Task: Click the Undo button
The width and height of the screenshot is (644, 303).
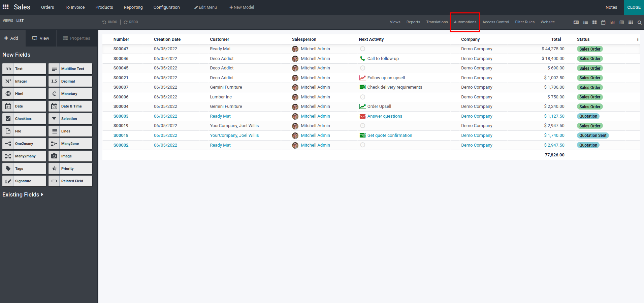Action: pyautogui.click(x=110, y=22)
